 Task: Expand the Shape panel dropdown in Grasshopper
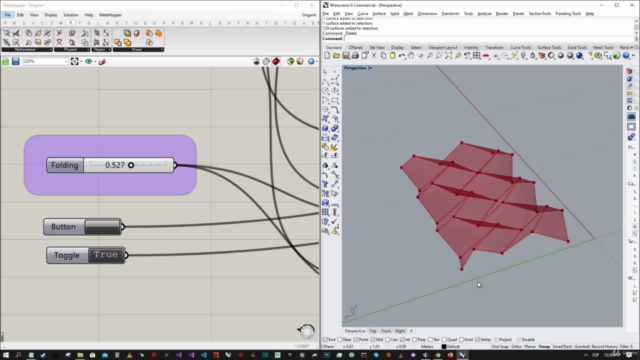point(162,50)
